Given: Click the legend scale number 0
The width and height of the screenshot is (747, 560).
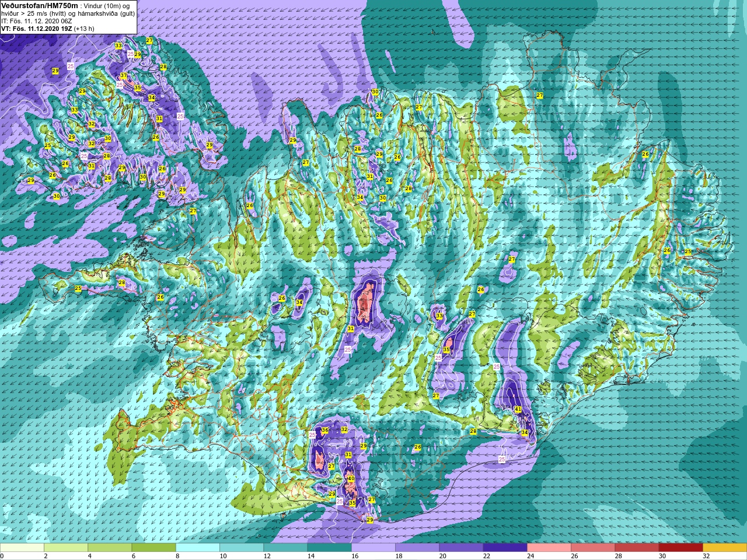Looking at the screenshot, I should click(x=2, y=556).
